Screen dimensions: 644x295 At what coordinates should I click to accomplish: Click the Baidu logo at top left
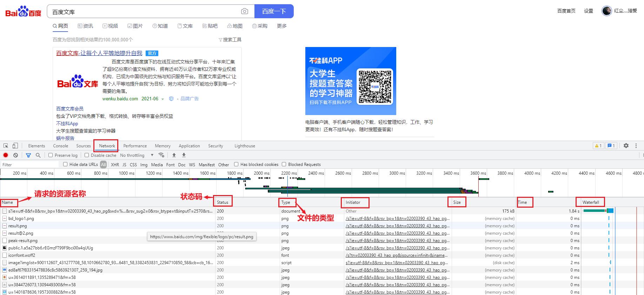[23, 12]
